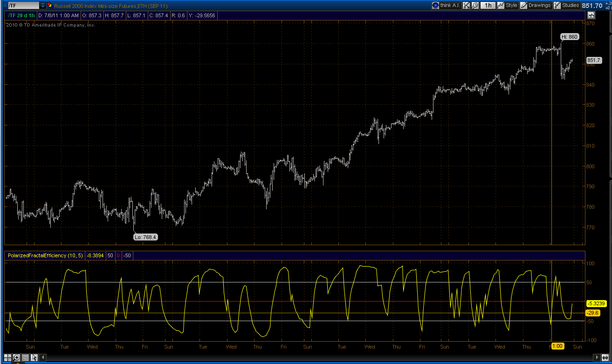Open chart settings via the wrench icon
This screenshot has height=364, width=612.
coord(475,5)
